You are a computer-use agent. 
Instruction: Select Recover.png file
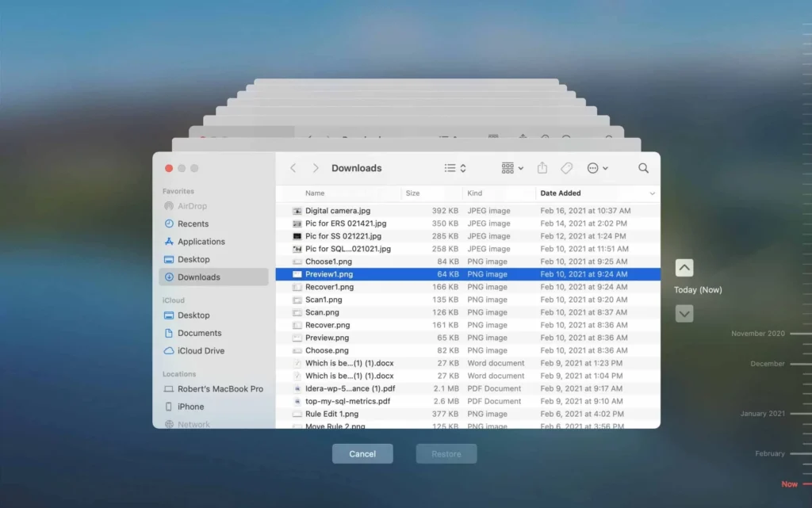tap(468, 325)
